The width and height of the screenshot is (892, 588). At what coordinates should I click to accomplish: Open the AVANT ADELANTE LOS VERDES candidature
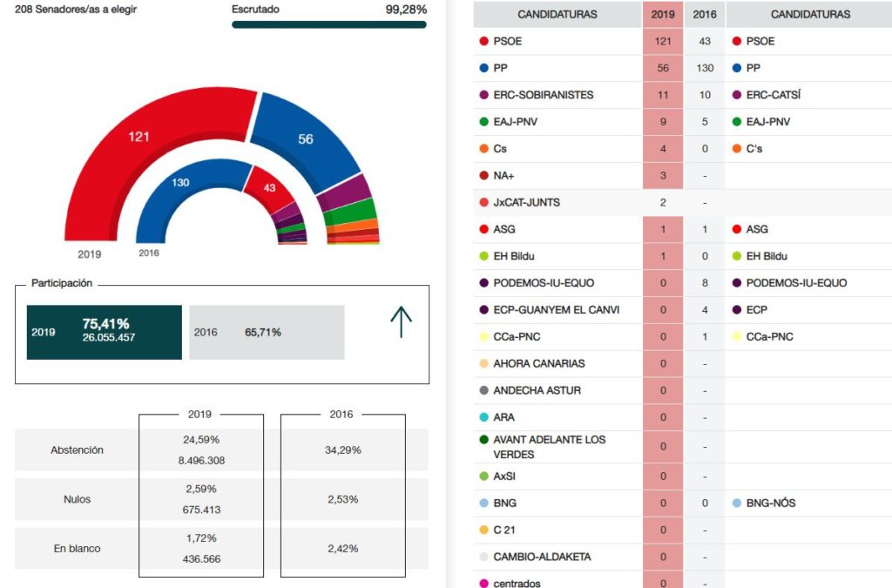click(x=562, y=447)
